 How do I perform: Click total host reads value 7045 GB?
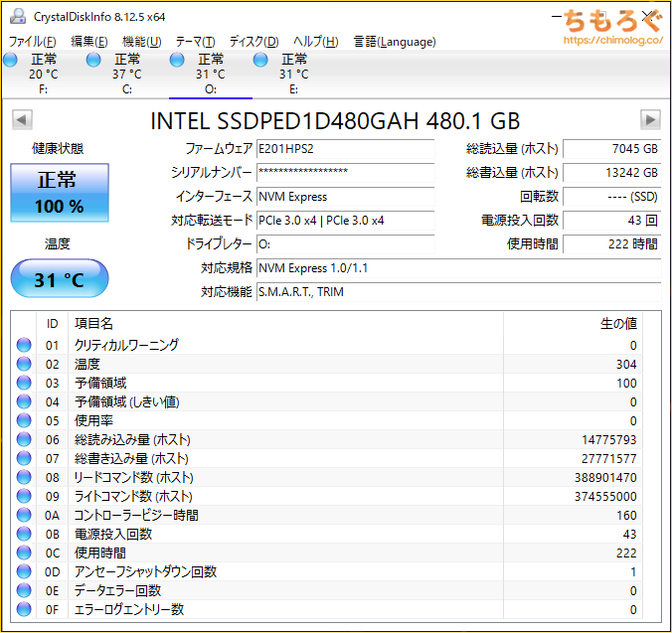(x=612, y=149)
